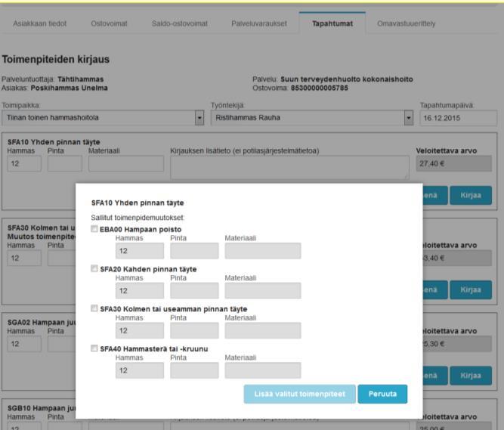
Task: Go to the Palveluvaraukset tab
Action: click(x=259, y=23)
